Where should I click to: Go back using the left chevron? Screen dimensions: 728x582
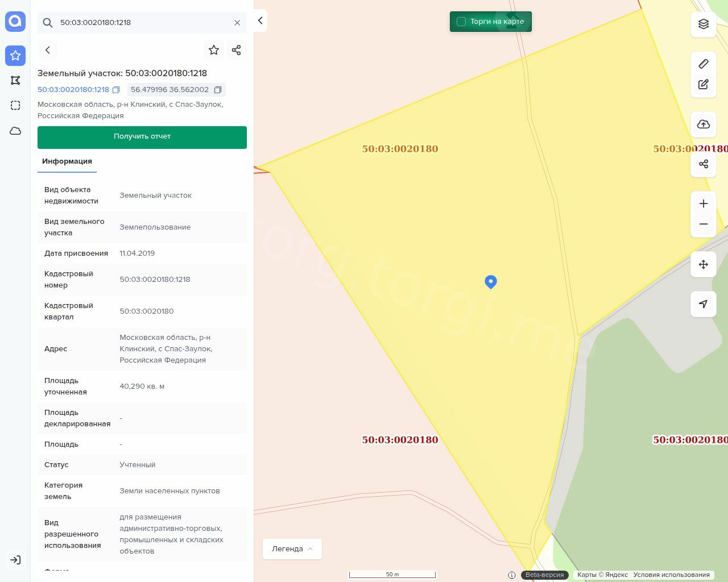pos(48,50)
